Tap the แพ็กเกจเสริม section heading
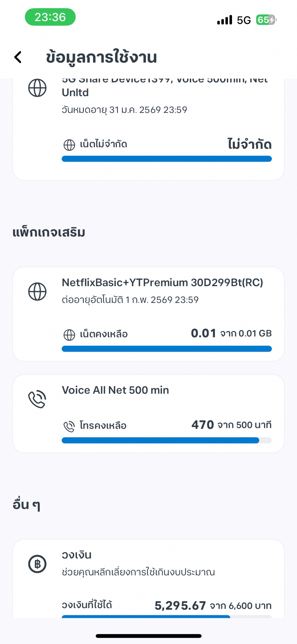 (x=49, y=233)
